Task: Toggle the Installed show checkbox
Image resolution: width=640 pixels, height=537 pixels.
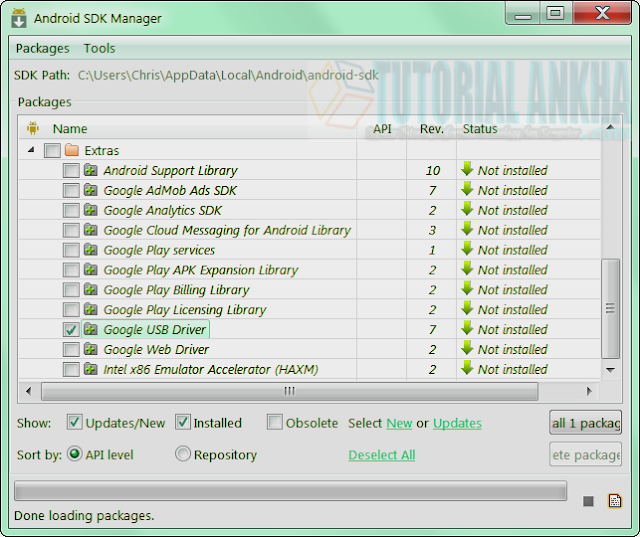Action: click(x=182, y=422)
